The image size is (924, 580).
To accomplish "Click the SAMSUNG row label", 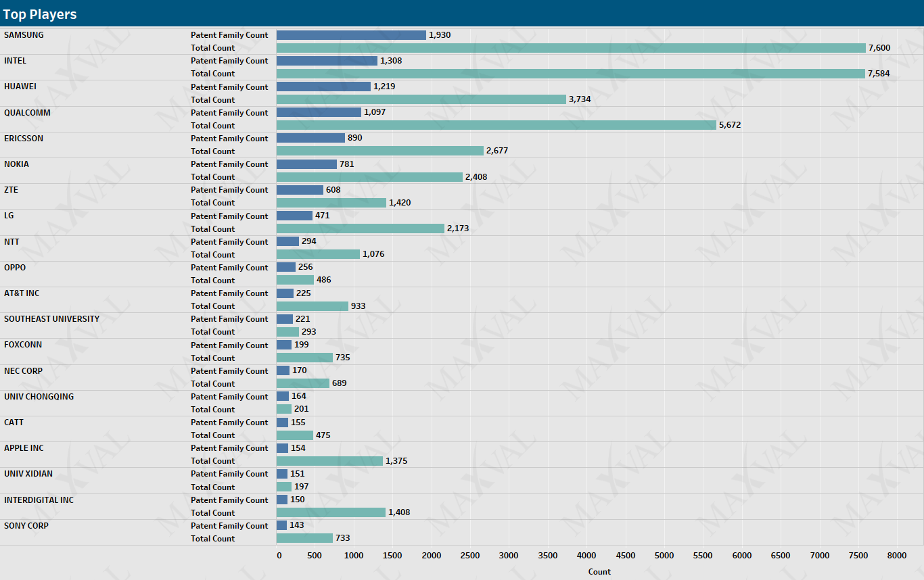I will (24, 35).
